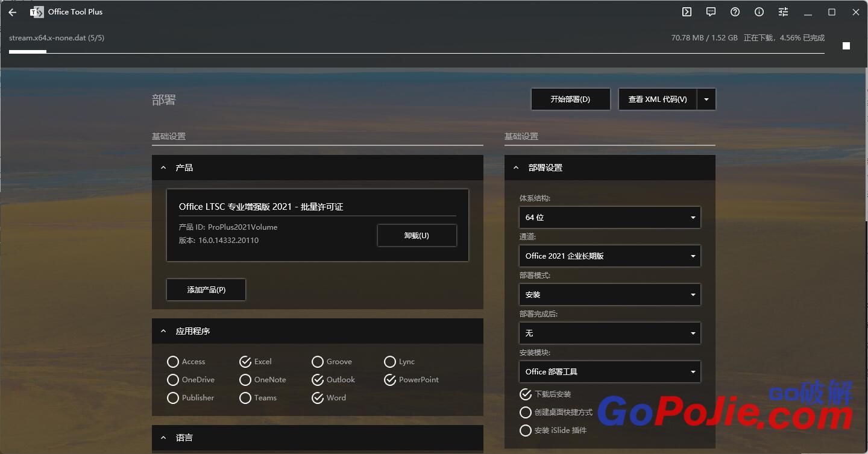Toggle the 下载后安装 option
Screen dimensions: 868x454
tap(545, 394)
